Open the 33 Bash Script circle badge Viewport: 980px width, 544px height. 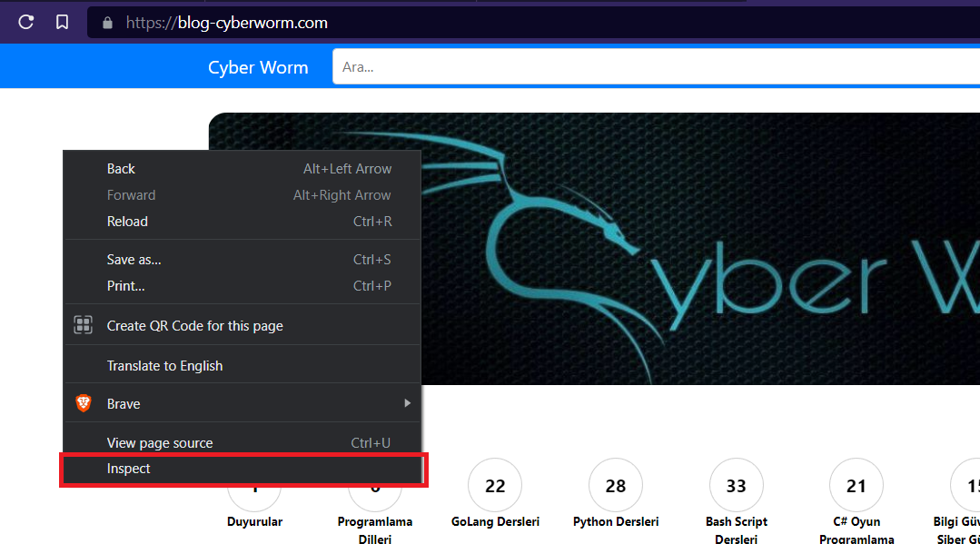click(737, 486)
